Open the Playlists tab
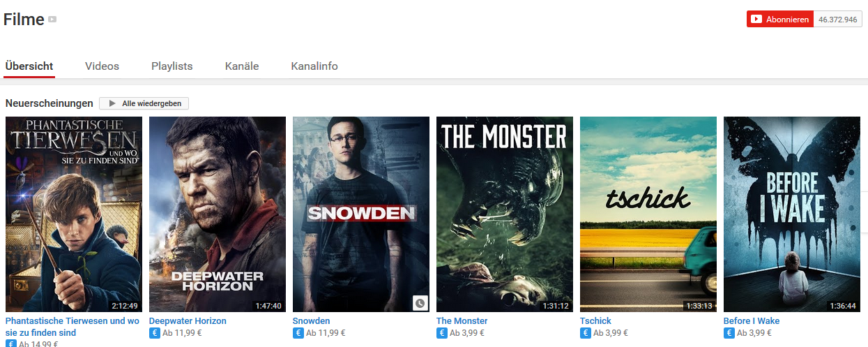 click(172, 66)
